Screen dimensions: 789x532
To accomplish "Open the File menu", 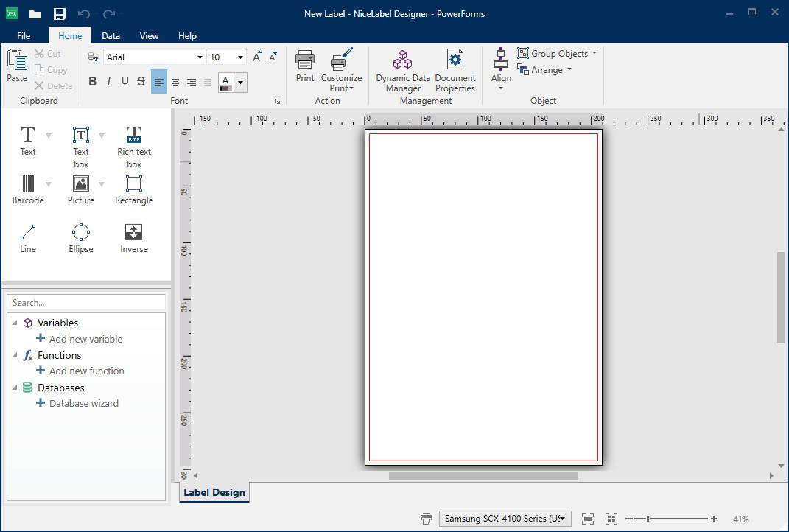I will click(24, 35).
